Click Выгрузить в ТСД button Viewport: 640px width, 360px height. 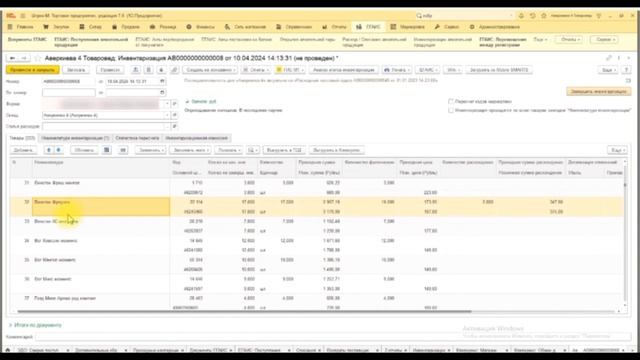(284, 150)
